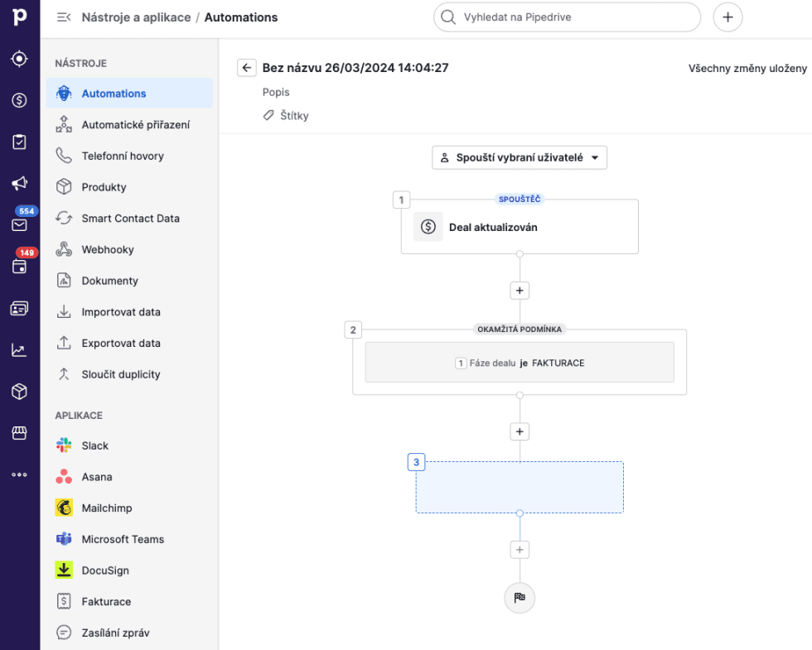
Task: Open the 'Spouští vybraní uživatelé' dropdown
Action: (520, 157)
